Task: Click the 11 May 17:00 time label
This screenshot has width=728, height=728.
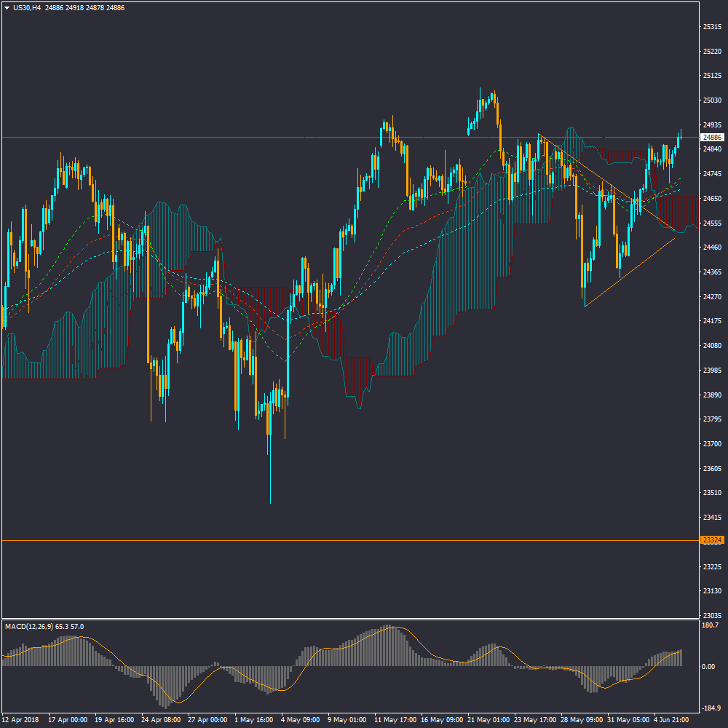Action: 395,720
